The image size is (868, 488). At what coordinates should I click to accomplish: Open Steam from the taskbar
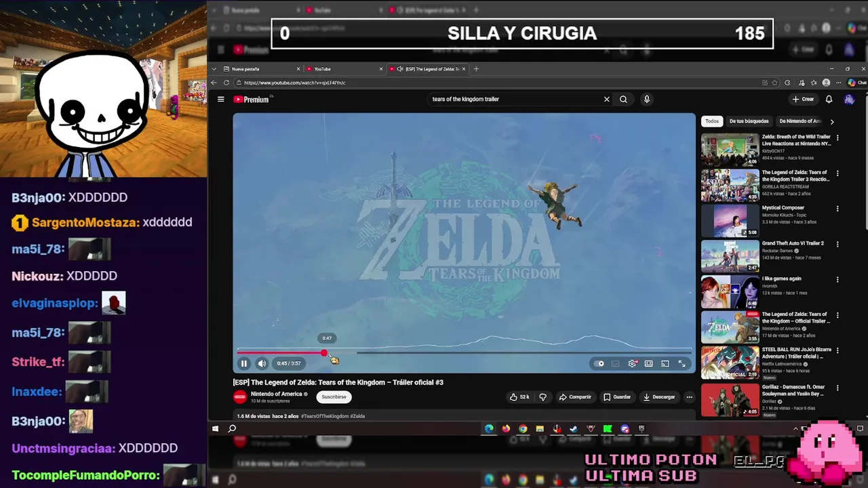click(x=574, y=428)
